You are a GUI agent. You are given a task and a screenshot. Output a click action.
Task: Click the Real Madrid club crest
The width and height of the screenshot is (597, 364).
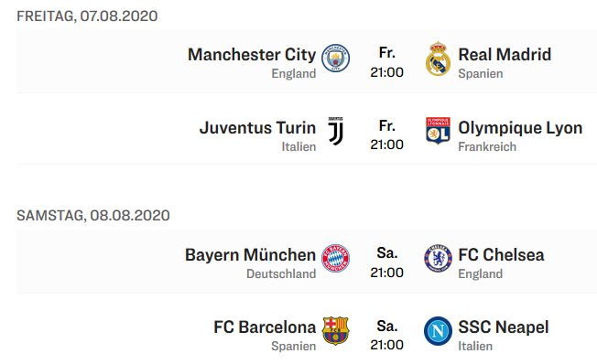pos(438,59)
